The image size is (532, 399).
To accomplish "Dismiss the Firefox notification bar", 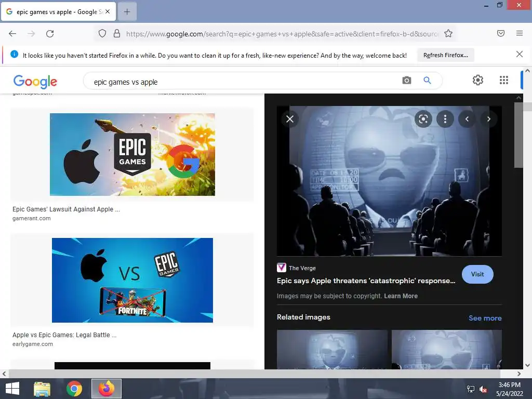I will coord(520,54).
